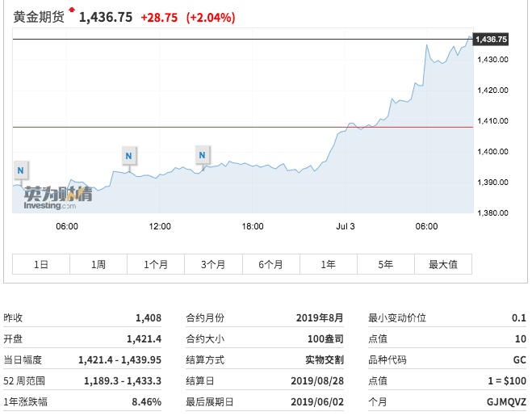Select the 1周 time range
The image size is (532, 420).
pyautogui.click(x=98, y=264)
